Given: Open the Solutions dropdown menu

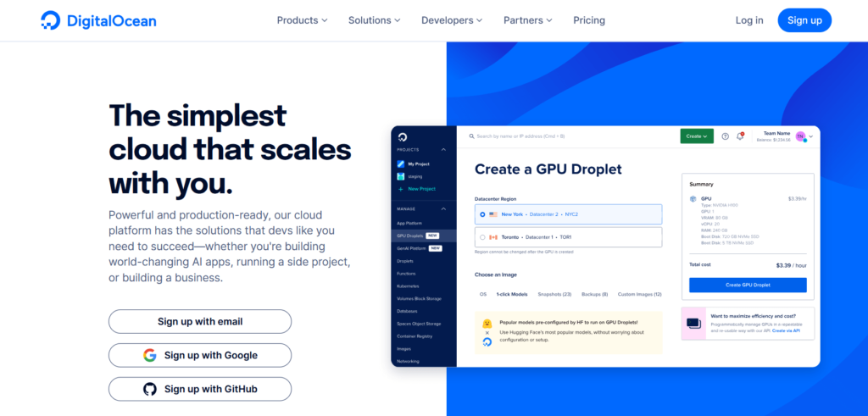Looking at the screenshot, I should coord(375,20).
